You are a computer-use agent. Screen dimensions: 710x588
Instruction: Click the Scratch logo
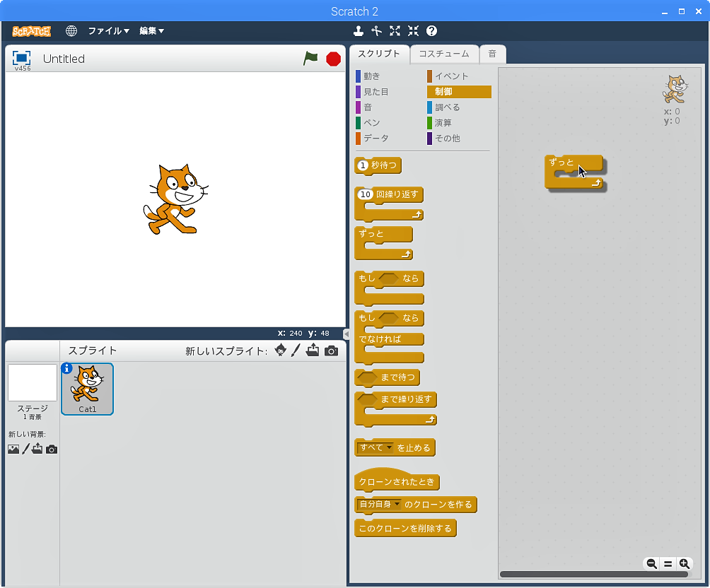click(x=31, y=31)
